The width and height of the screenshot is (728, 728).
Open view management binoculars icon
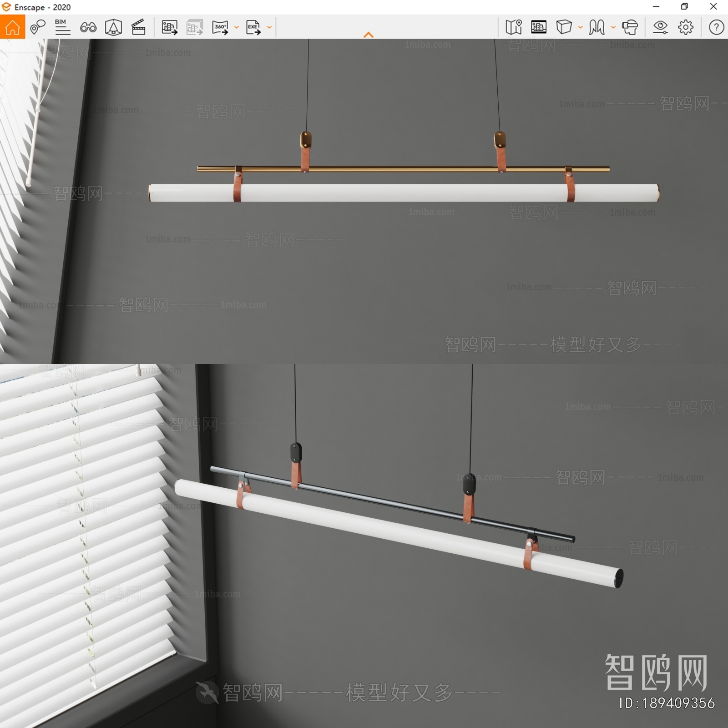coord(88,27)
